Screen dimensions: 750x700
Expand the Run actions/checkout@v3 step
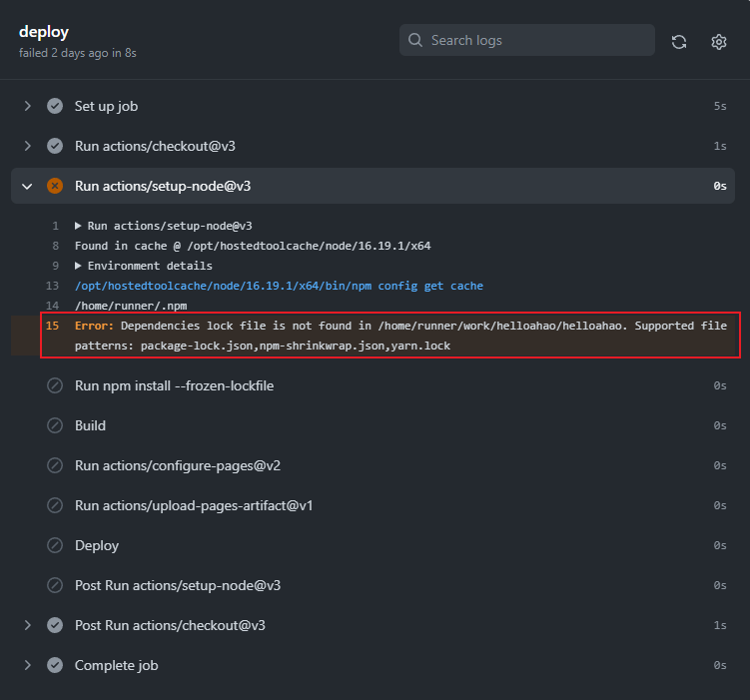click(x=27, y=146)
